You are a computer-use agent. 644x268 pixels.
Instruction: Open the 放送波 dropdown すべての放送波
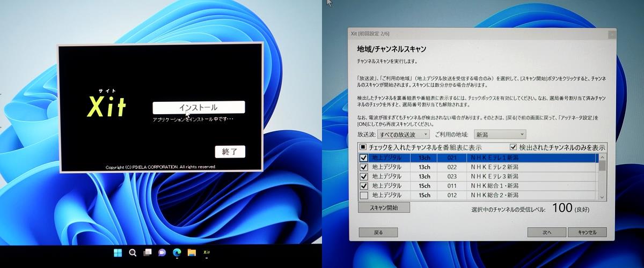pos(404,134)
